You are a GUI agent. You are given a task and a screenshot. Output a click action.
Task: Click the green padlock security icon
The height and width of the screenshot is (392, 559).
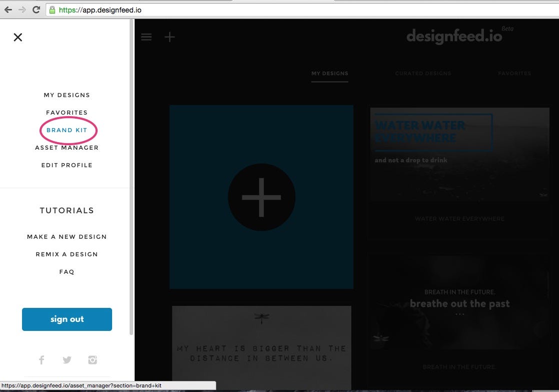point(53,10)
